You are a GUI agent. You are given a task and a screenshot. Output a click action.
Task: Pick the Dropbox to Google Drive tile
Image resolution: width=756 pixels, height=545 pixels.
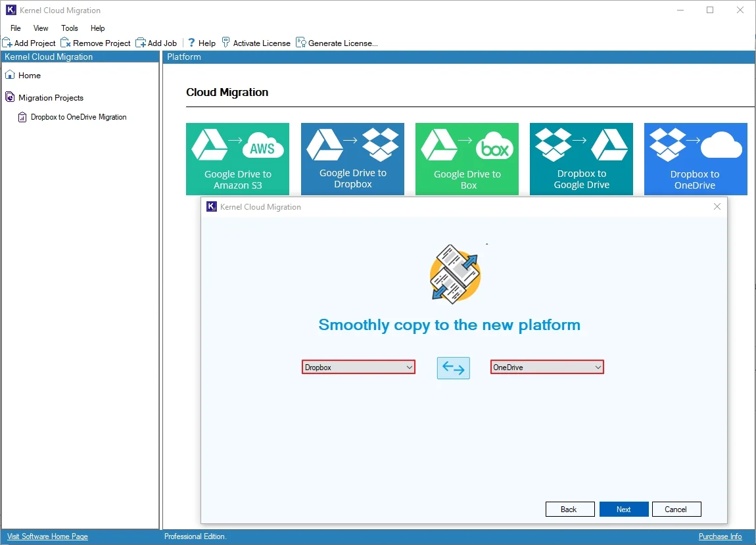581,158
